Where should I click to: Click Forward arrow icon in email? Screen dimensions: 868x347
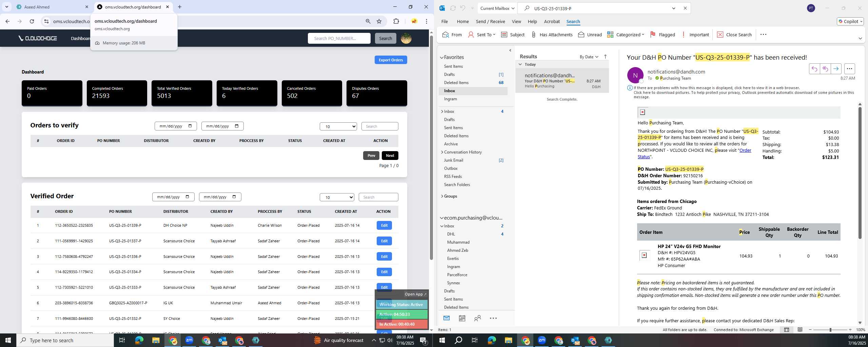(836, 69)
